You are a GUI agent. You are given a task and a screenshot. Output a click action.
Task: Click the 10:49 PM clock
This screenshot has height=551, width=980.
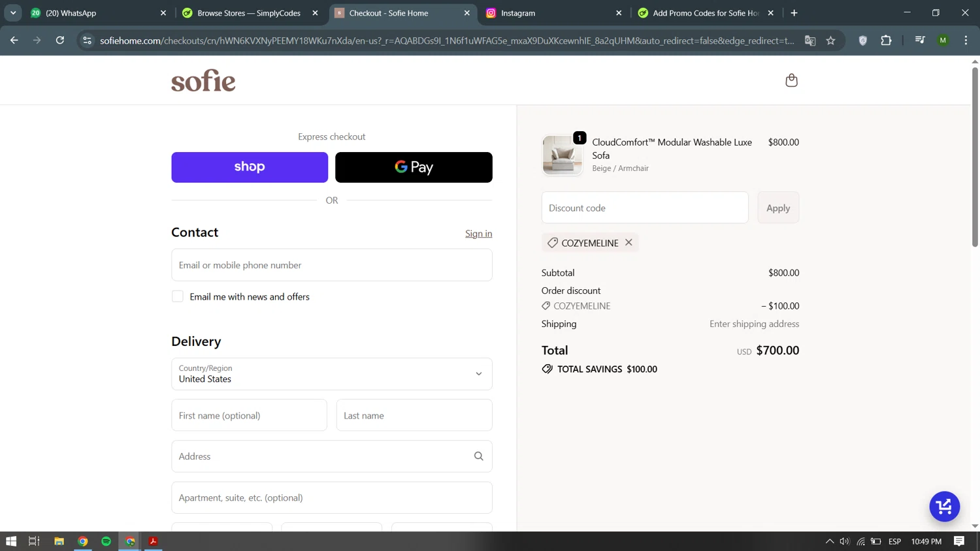[926, 541]
